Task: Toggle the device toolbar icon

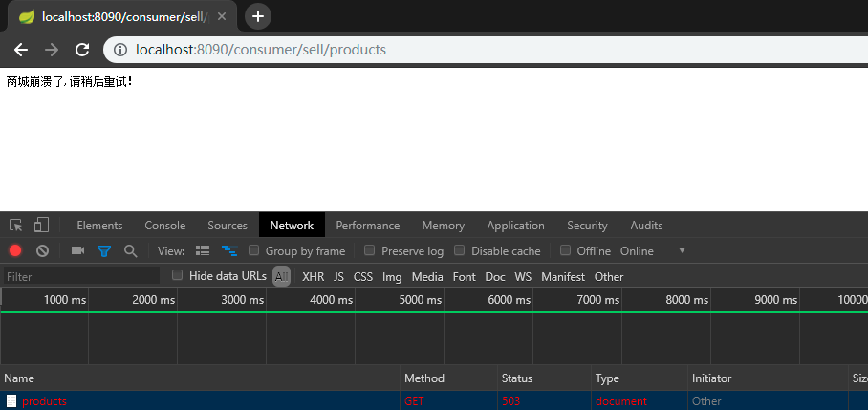Action: pos(41,226)
